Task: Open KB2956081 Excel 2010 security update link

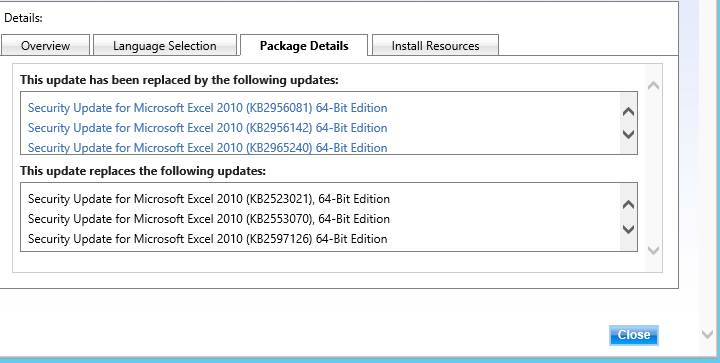Action: click(208, 108)
